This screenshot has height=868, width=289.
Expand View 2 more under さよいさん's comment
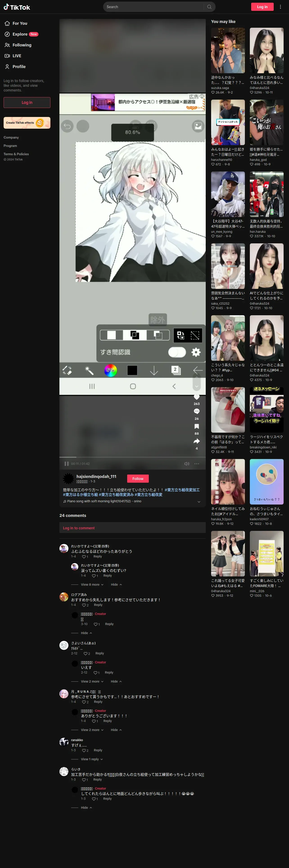pyautogui.click(x=92, y=681)
